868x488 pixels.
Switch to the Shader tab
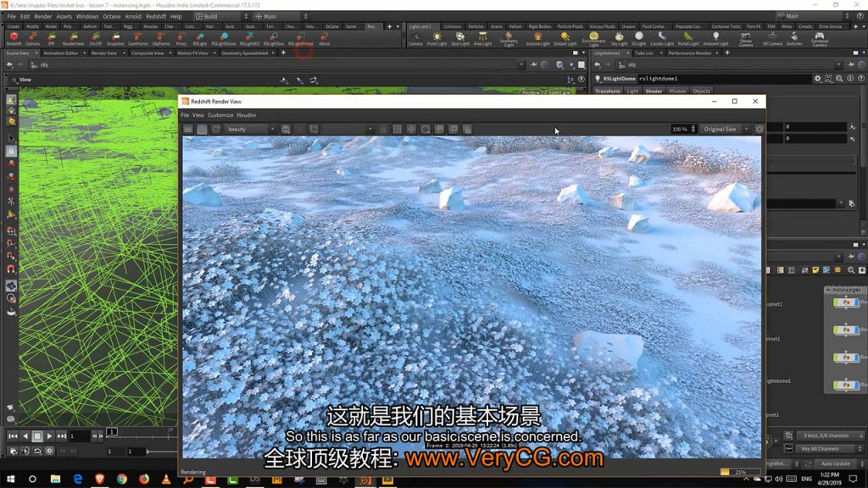(654, 91)
